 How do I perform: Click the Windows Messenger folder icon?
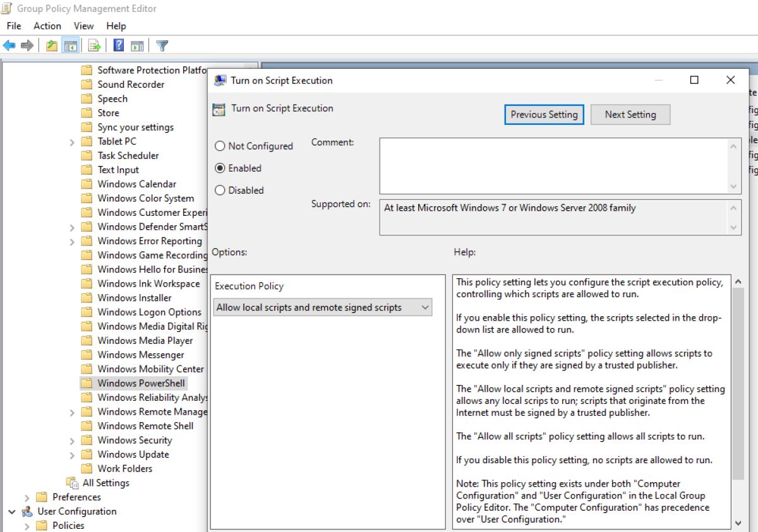pos(87,355)
